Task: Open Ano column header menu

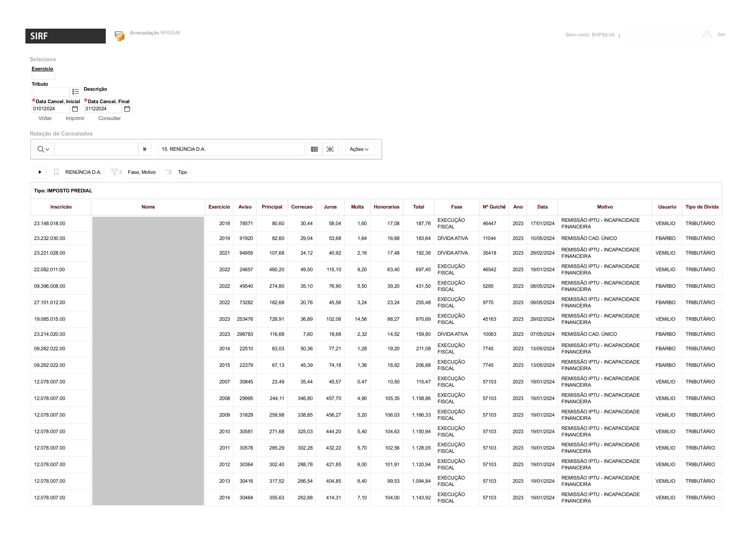Action: coord(518,207)
